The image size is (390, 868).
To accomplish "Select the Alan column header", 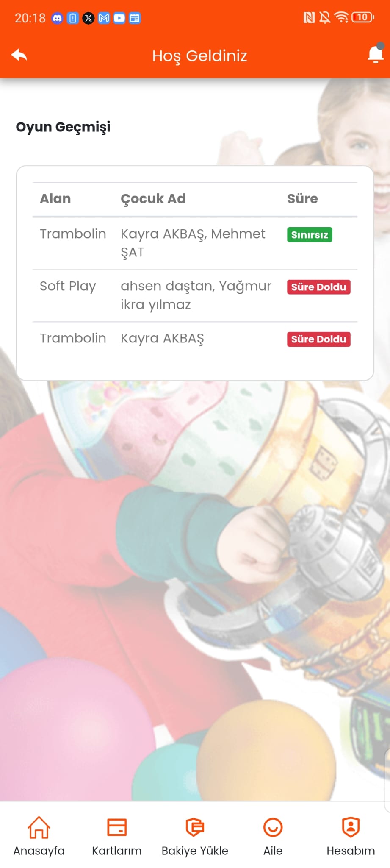I will coord(55,199).
